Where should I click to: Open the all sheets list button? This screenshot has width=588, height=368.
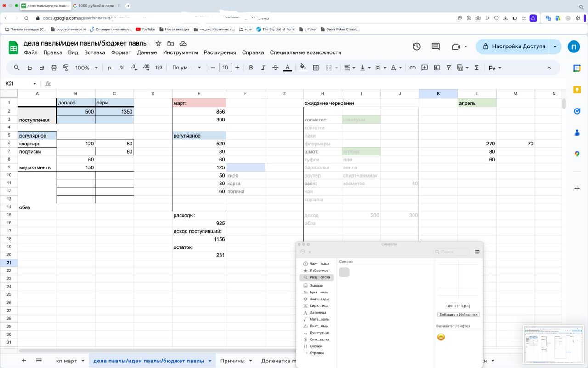39,361
